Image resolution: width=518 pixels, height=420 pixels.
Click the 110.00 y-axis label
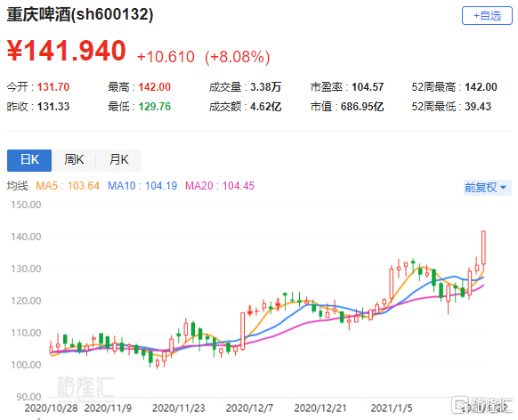(26, 333)
